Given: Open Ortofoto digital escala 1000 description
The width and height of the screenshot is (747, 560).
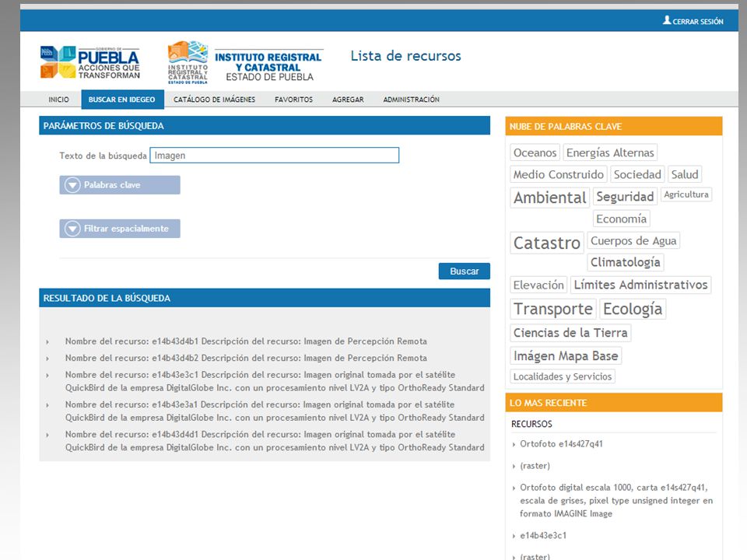Looking at the screenshot, I should [x=616, y=500].
